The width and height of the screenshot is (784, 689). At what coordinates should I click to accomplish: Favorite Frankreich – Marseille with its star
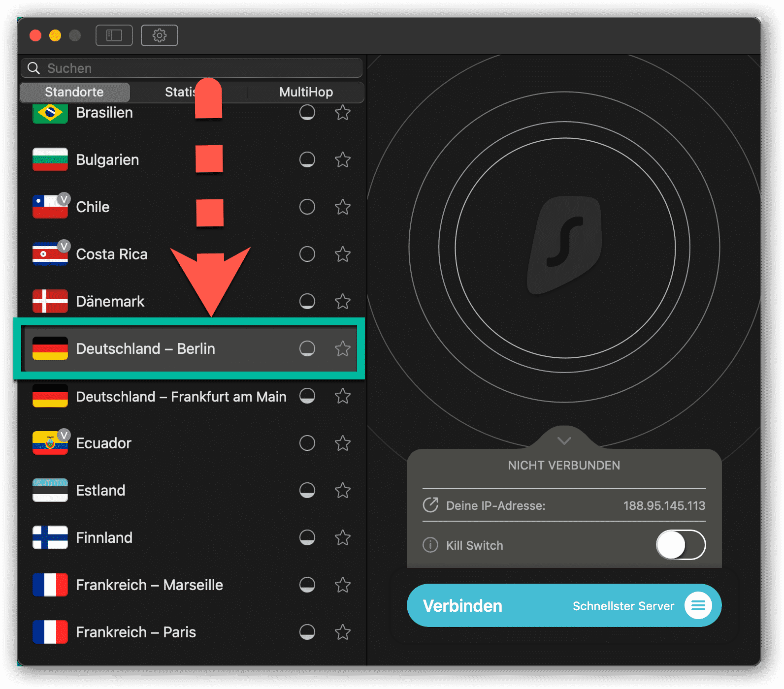click(x=343, y=585)
